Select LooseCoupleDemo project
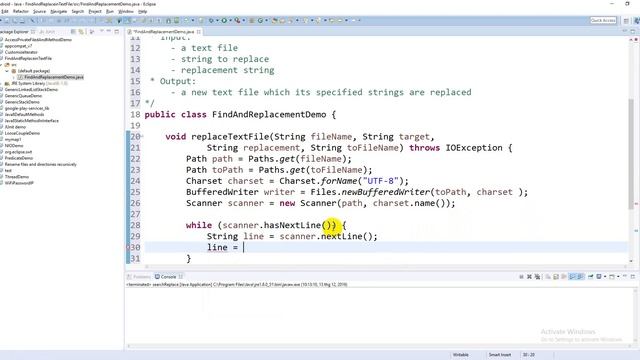The height and width of the screenshot is (360, 640). coord(22,133)
